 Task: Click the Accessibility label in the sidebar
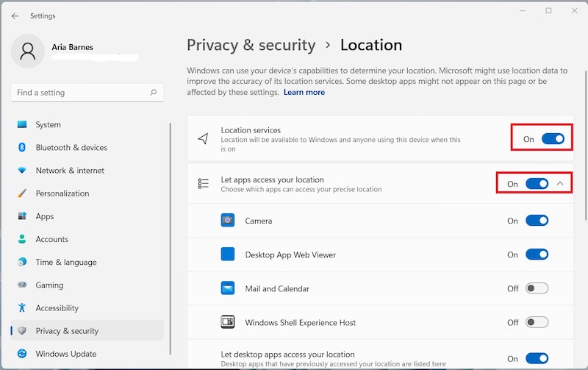[x=57, y=308]
